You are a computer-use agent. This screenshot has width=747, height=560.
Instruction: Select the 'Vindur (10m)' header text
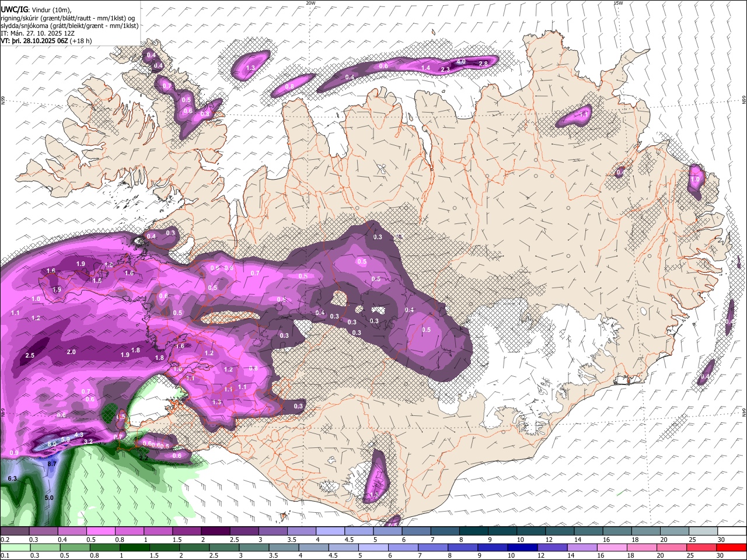coord(51,9)
